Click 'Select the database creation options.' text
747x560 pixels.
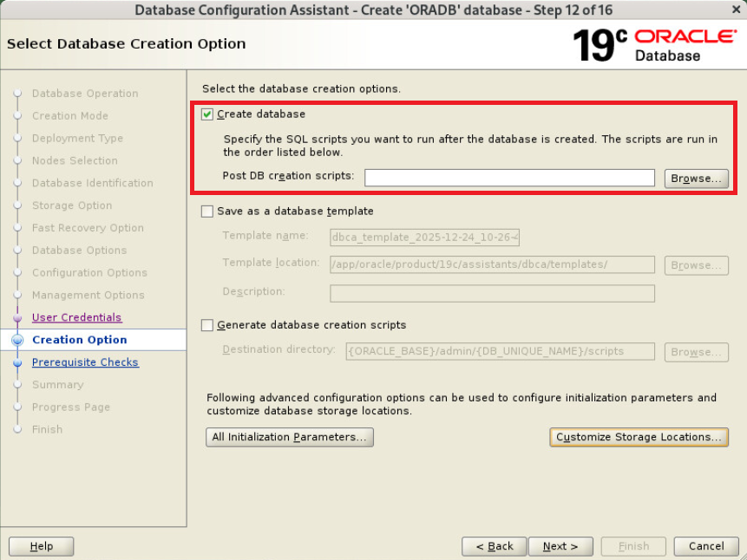pyautogui.click(x=301, y=89)
